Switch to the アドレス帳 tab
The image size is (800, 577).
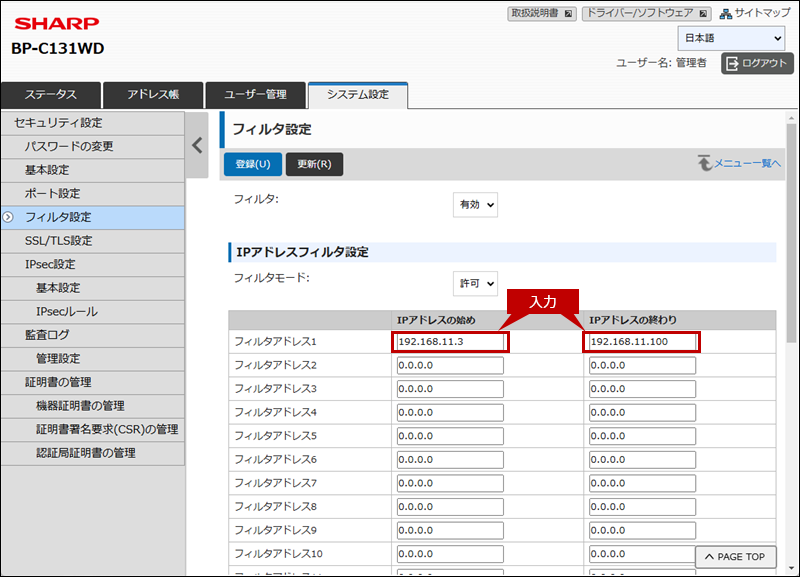pos(153,95)
